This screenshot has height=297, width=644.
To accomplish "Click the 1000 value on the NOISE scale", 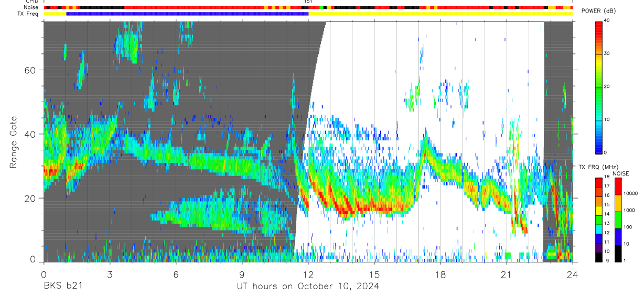I will click(629, 210).
